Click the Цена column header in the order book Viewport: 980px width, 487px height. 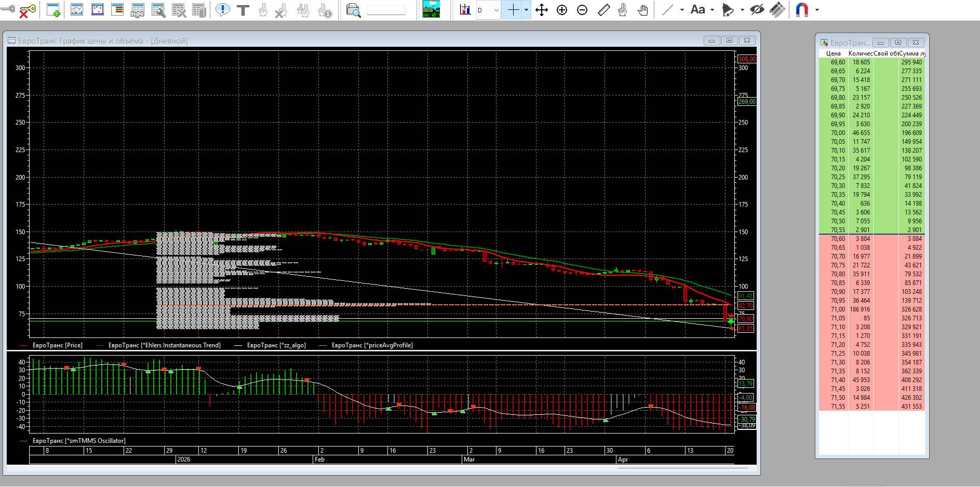(x=833, y=53)
